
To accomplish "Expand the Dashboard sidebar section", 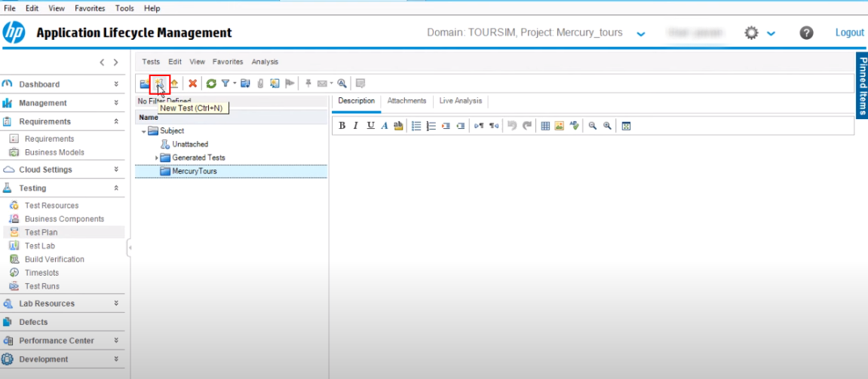I will [x=115, y=84].
